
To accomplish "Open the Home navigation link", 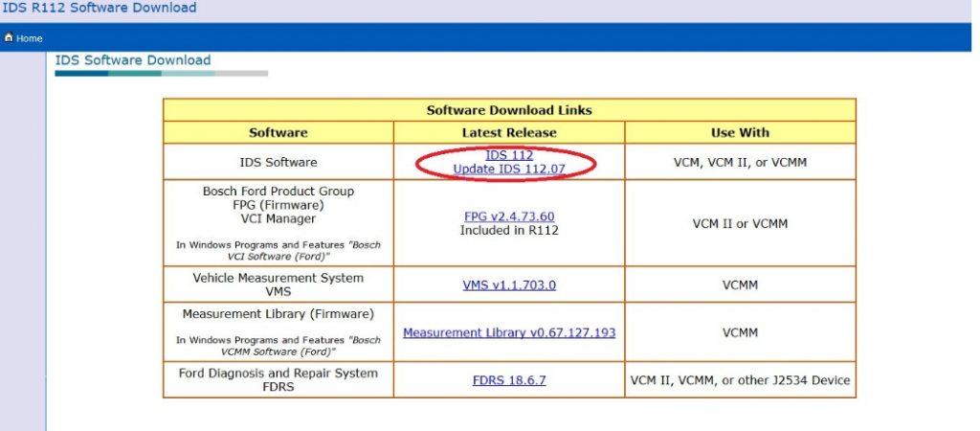I will [30, 38].
